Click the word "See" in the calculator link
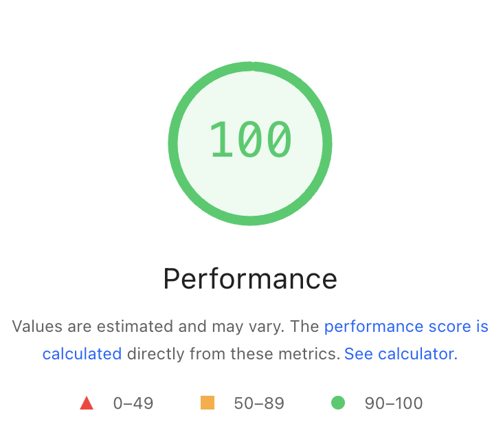This screenshot has width=503, height=448. (358, 354)
